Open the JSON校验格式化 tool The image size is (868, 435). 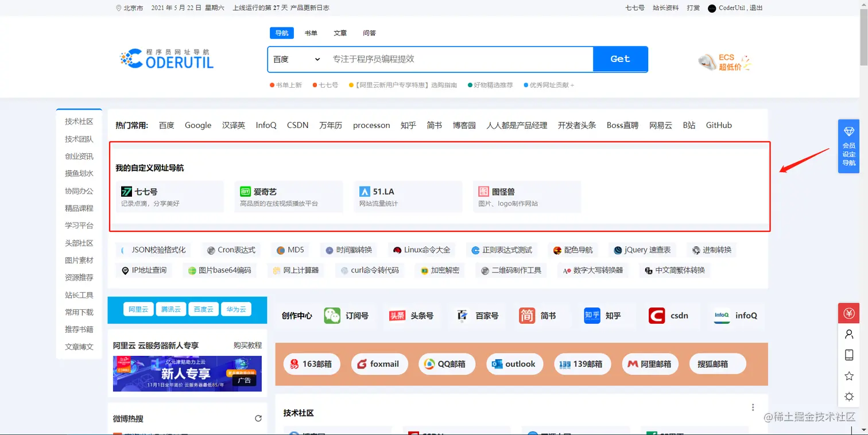pos(153,250)
